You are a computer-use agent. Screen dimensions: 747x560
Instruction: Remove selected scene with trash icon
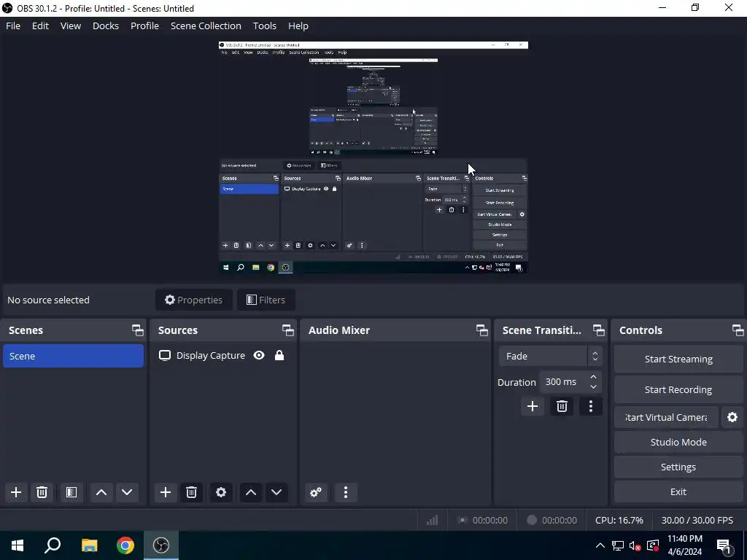tap(42, 492)
